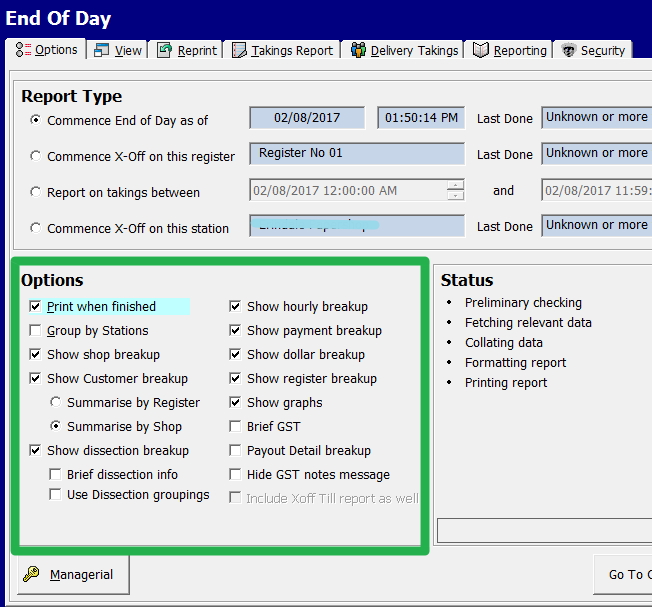Viewport: 652px width, 607px height.
Task: Click the start date spinner up arrow
Action: point(456,185)
